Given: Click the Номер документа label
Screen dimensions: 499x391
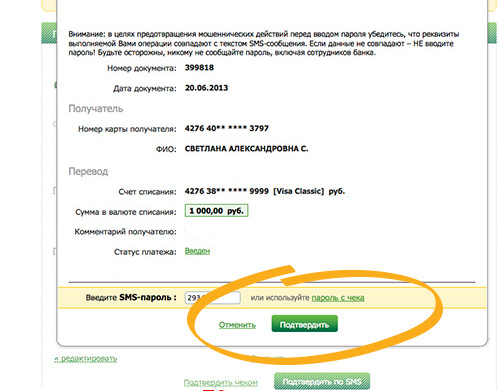Looking at the screenshot, I should (142, 68).
